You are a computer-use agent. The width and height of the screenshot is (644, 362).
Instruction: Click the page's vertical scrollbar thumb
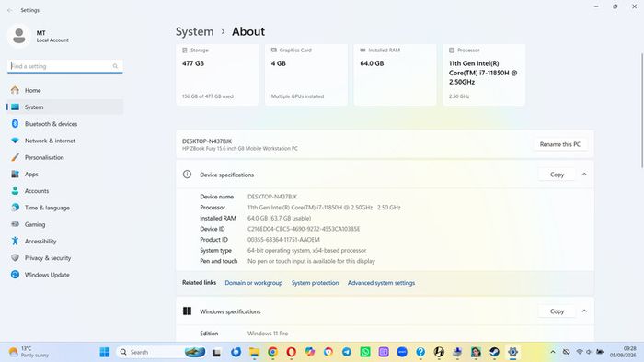coord(642,110)
